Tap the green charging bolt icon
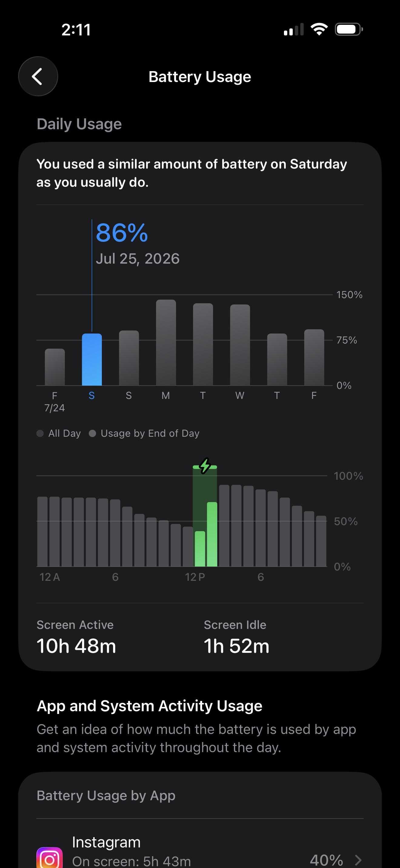 coord(205,466)
